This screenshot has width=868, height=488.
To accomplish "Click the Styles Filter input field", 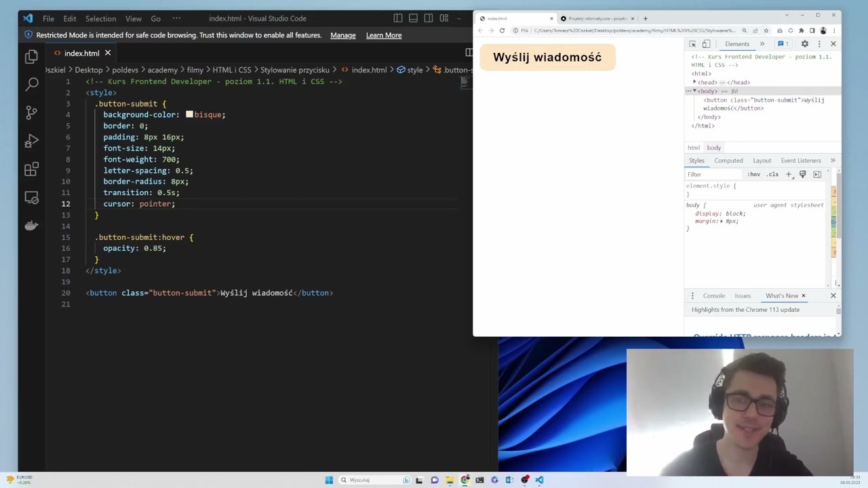I will pos(713,174).
